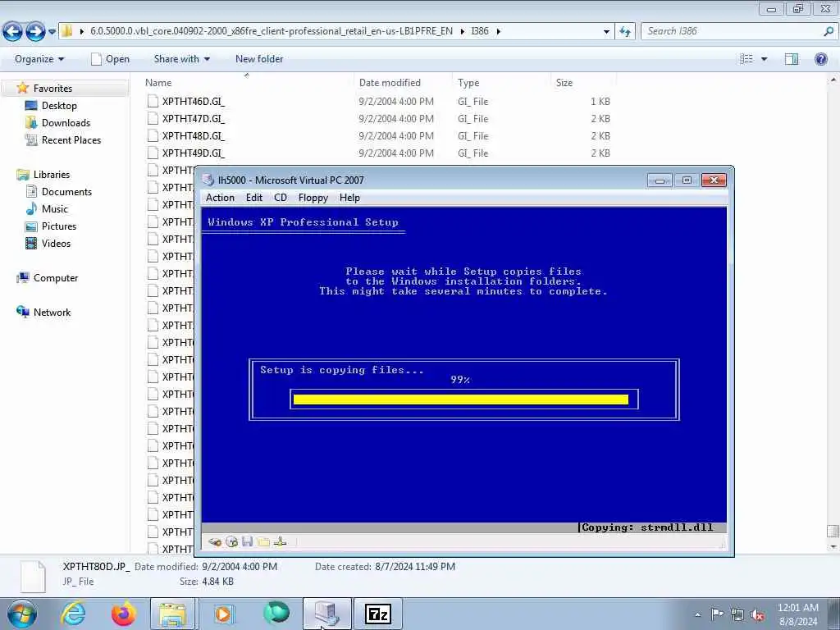Open Videos library in navigation pane

coord(56,243)
